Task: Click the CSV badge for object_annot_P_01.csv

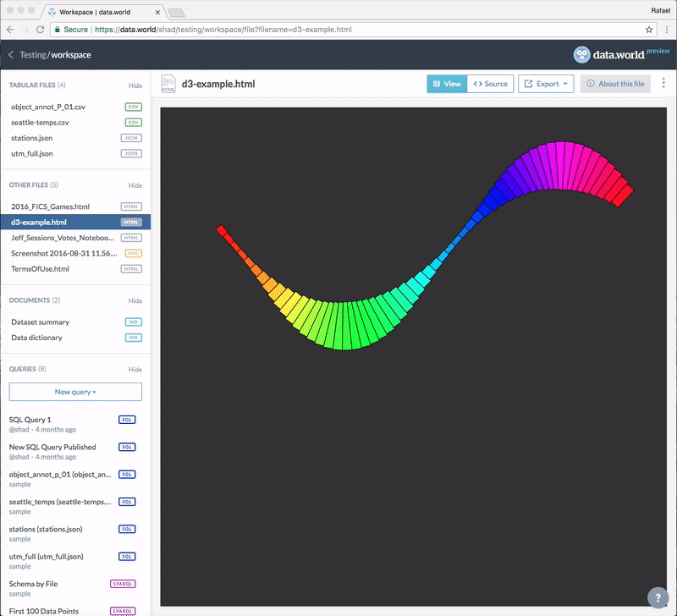Action: pos(134,107)
